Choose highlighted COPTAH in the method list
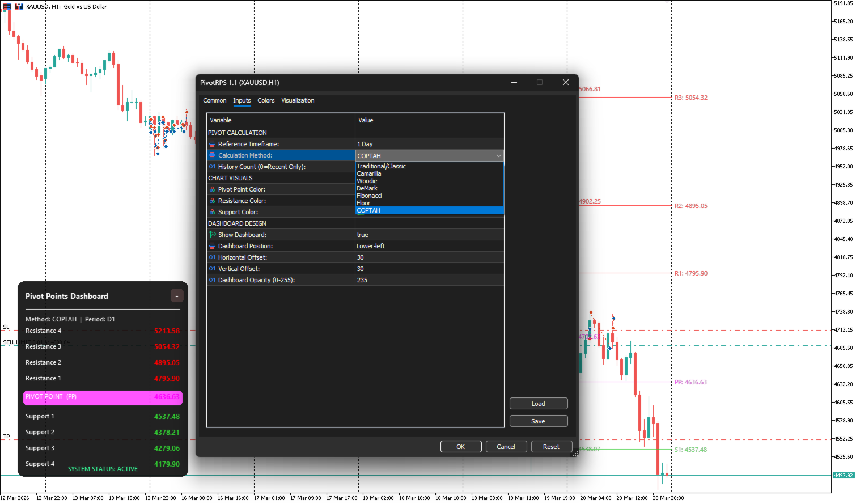Image resolution: width=860 pixels, height=504 pixels. pyautogui.click(x=430, y=210)
